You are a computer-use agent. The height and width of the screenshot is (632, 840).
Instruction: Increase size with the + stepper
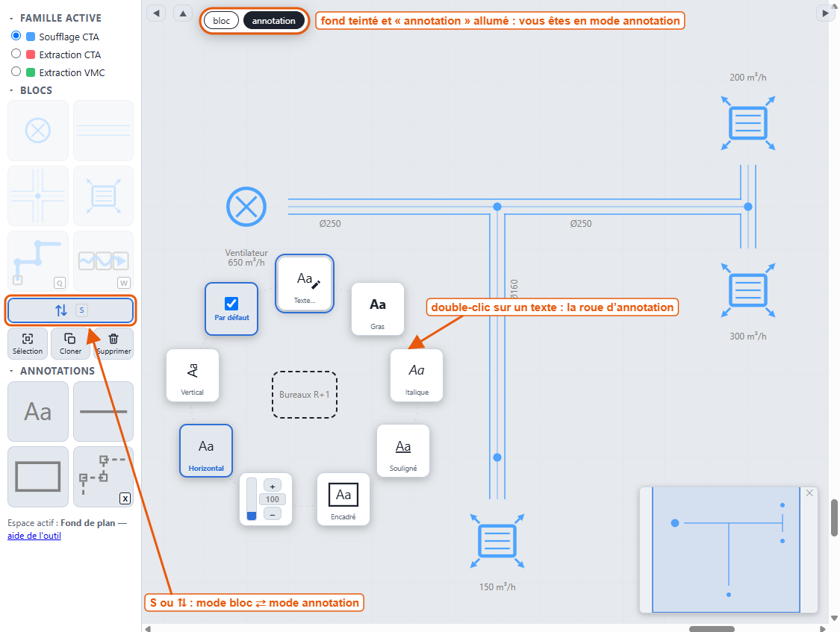coord(272,486)
